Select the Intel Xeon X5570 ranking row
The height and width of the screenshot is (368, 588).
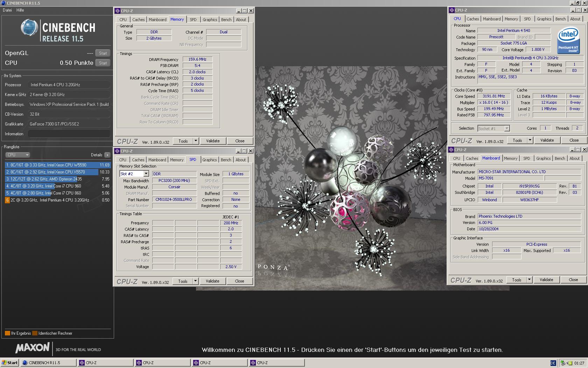click(57, 172)
